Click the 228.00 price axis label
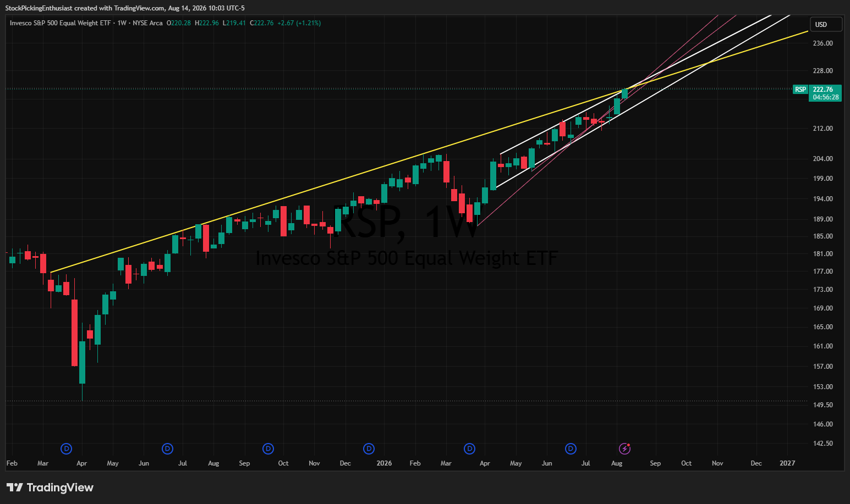This screenshot has width=850, height=504. point(822,71)
